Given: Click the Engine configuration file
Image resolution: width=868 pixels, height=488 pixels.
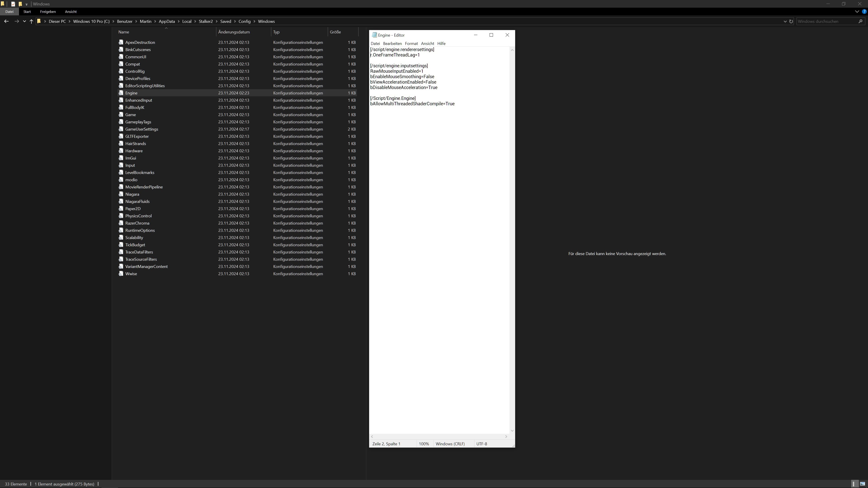Looking at the screenshot, I should [x=131, y=93].
